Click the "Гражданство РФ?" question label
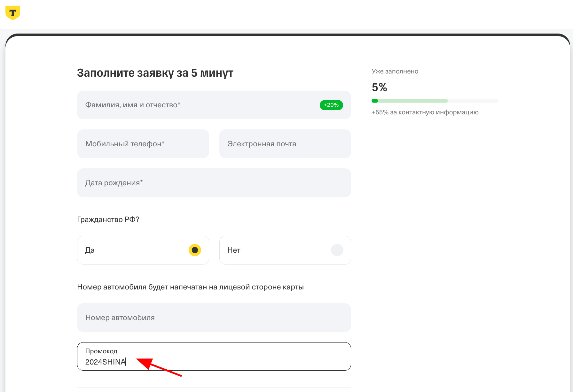 pos(108,219)
